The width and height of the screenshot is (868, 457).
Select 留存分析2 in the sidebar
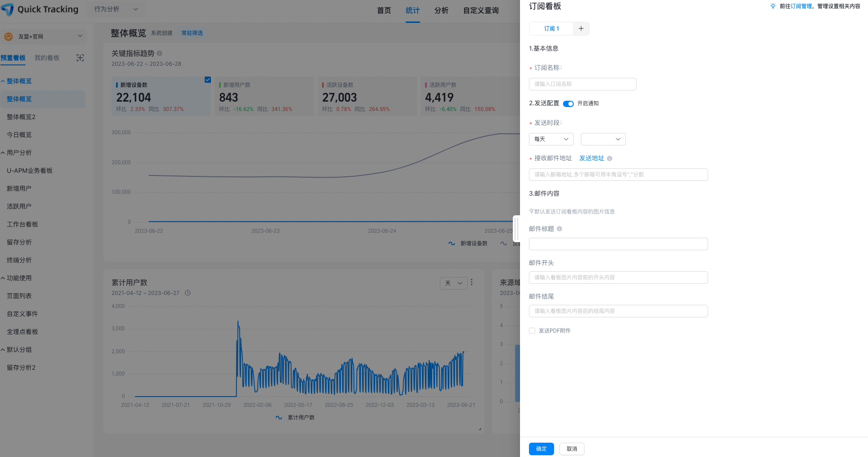pyautogui.click(x=21, y=367)
